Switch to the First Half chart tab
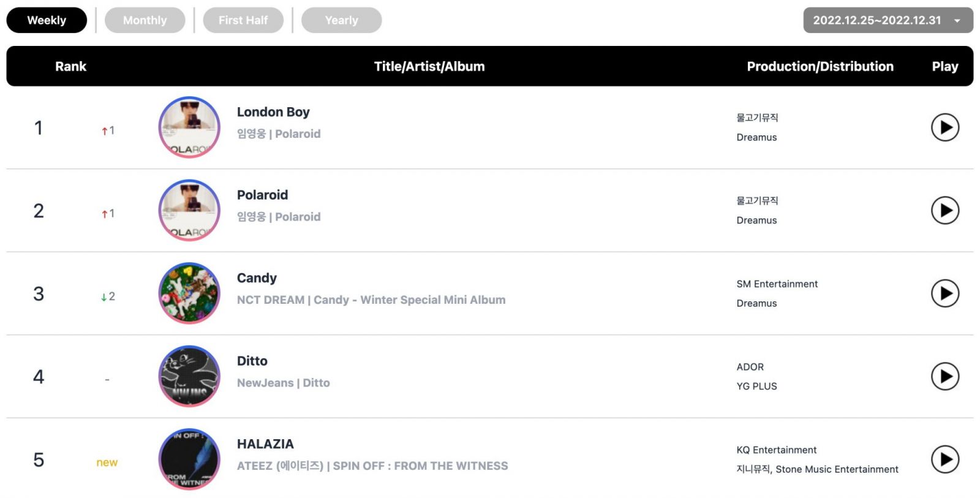 pos(243,20)
